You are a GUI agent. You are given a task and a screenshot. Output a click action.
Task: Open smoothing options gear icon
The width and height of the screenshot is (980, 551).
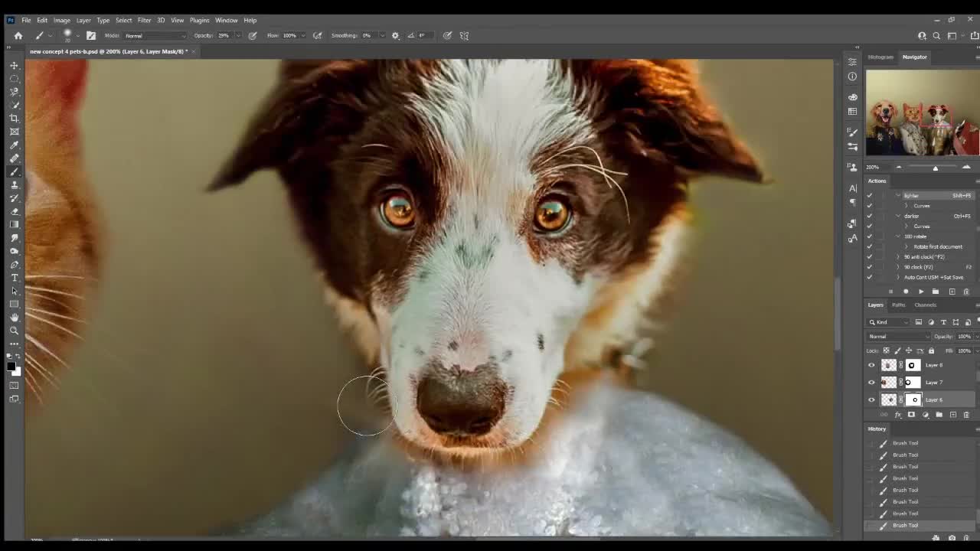[x=395, y=35]
